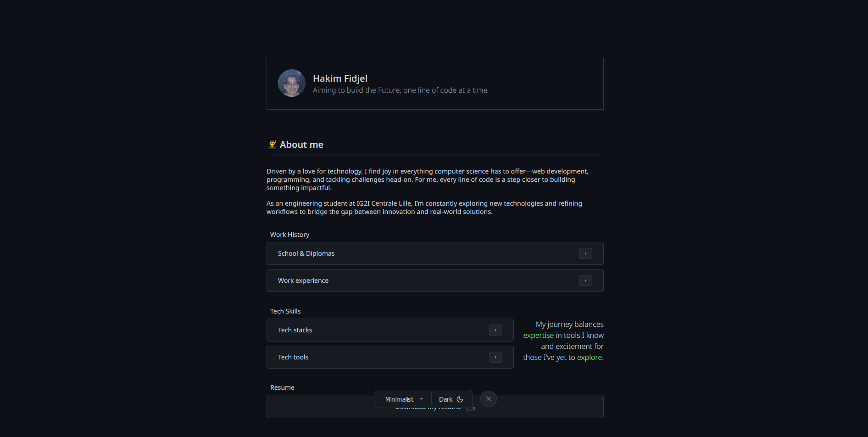Image resolution: width=868 pixels, height=437 pixels.
Task: Click the 'Aiming to build the Future' tagline
Action: [400, 90]
